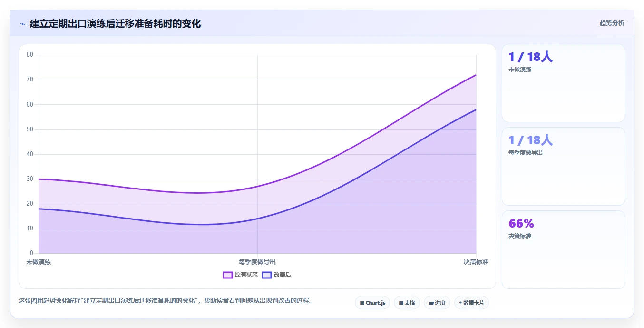Click the y-axis value 50
The height and width of the screenshot is (328, 644).
[x=30, y=129]
